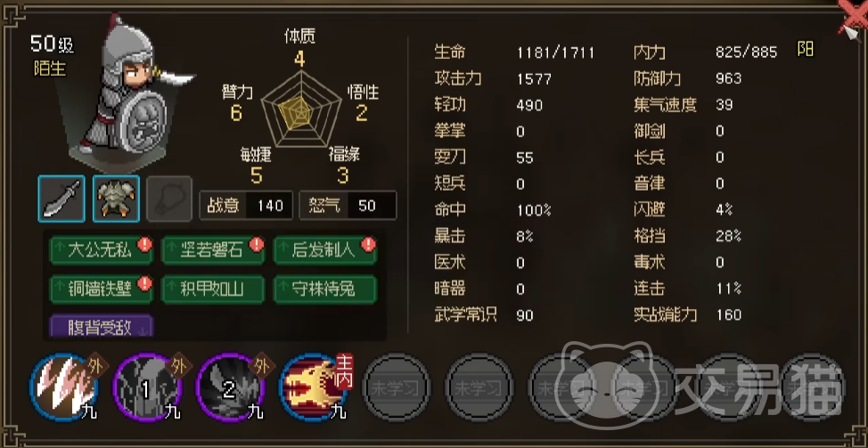Open the 坚若磐石 trait tag
This screenshot has height=448, width=868.
tap(213, 250)
